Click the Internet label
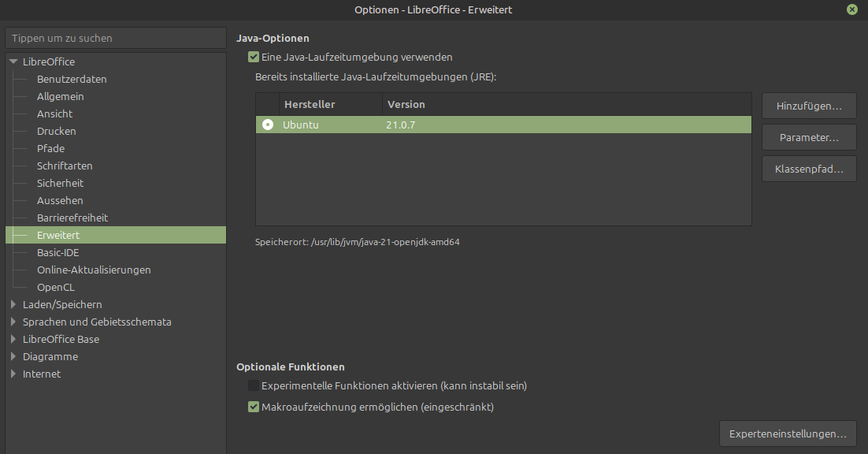 point(42,374)
